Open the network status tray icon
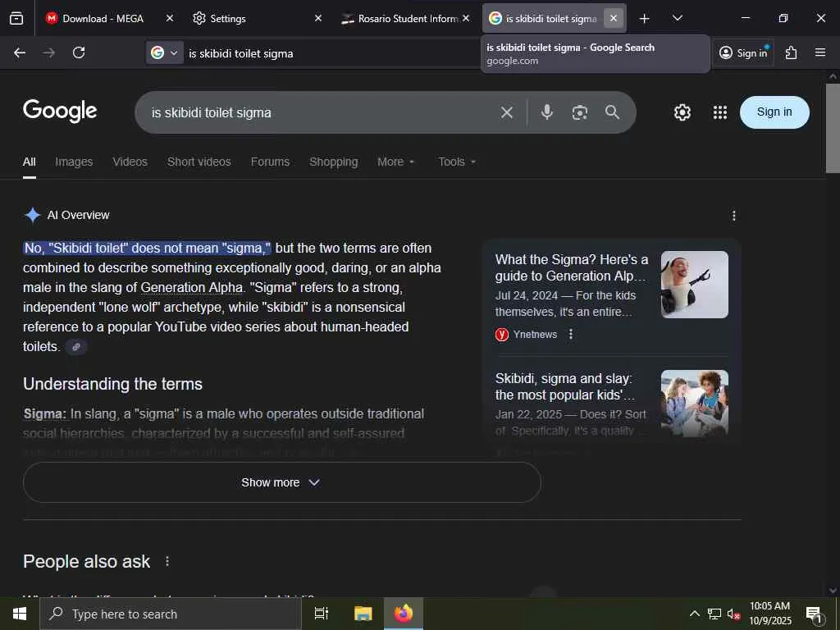 [714, 614]
